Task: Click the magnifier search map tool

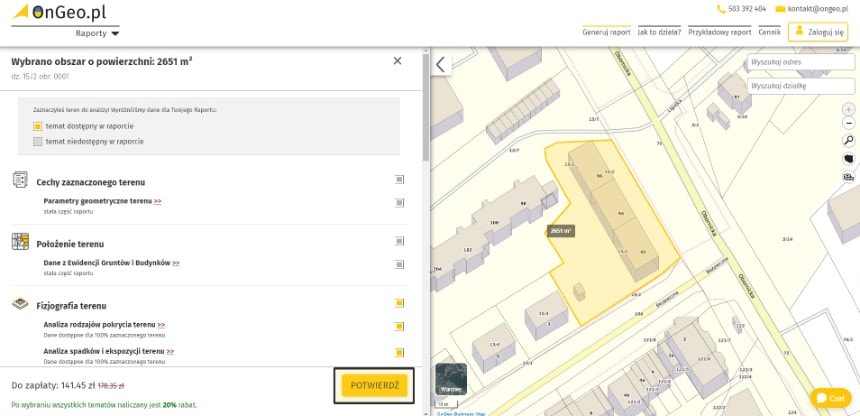Action: [849, 141]
